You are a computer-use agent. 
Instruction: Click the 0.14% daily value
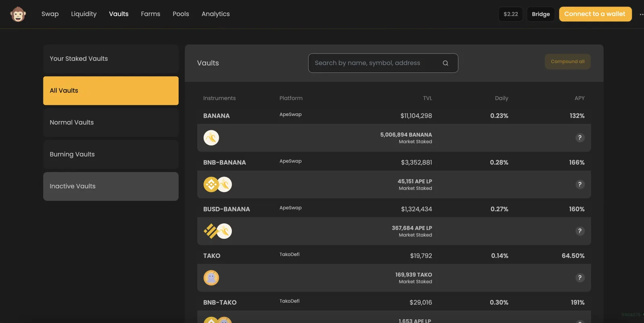coord(500,256)
